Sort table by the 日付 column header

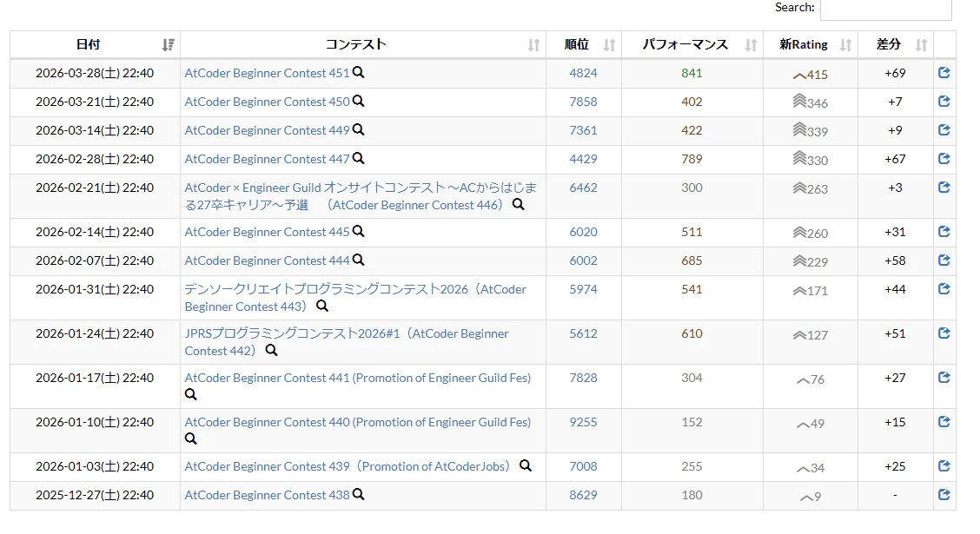click(x=95, y=44)
